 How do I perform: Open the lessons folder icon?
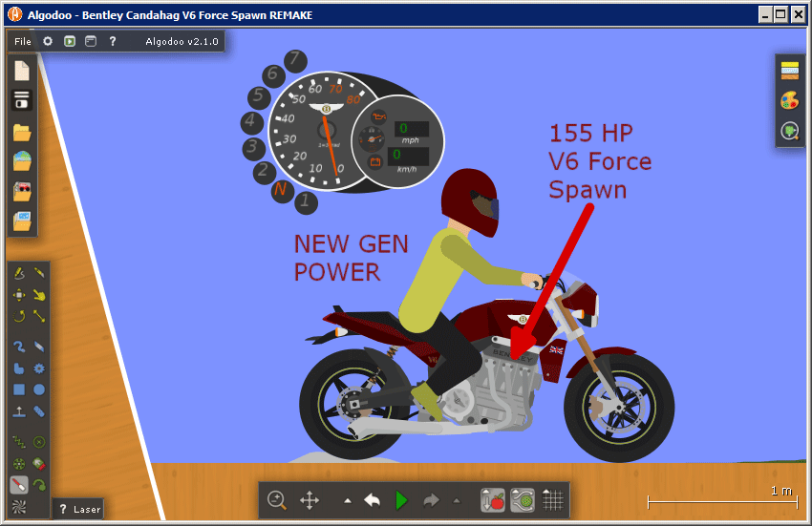click(22, 221)
